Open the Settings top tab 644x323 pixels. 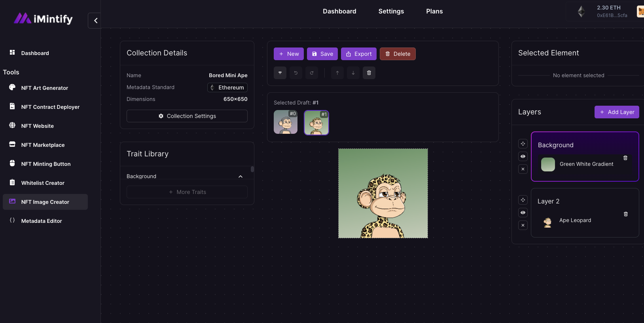tap(391, 11)
